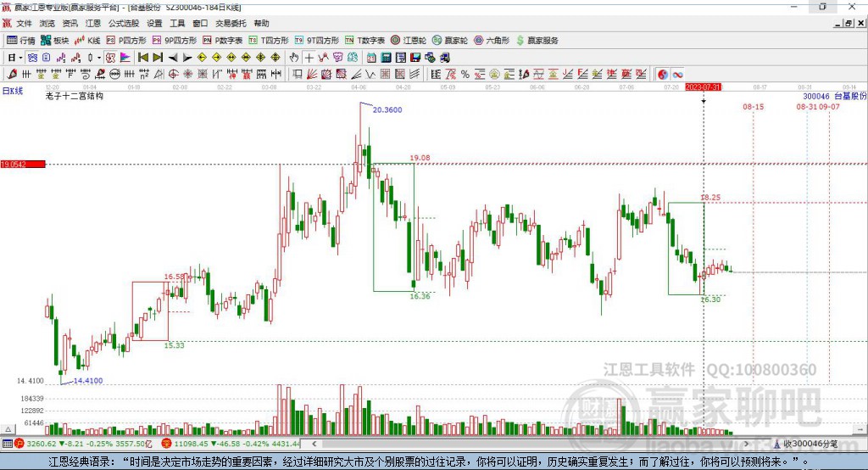868x470 pixels.
Task: Open the 公式选股 menu
Action: pos(124,23)
